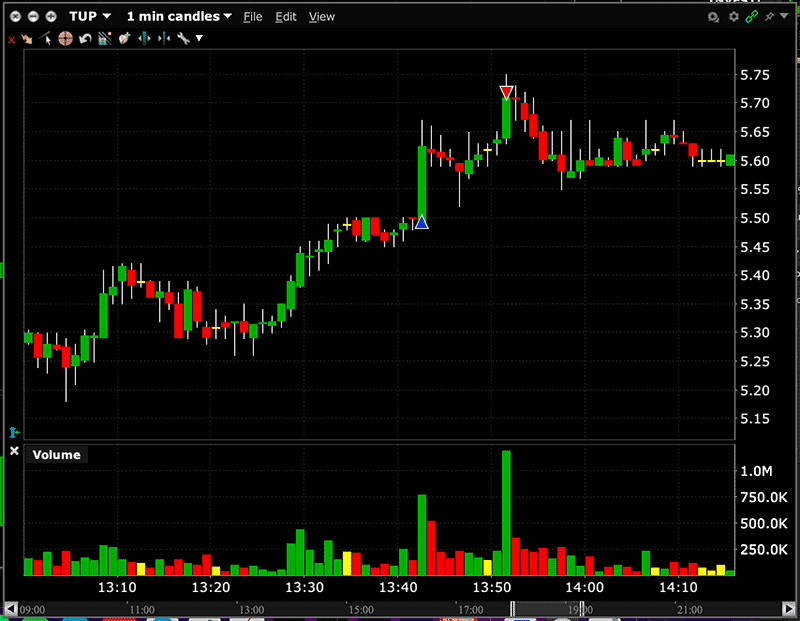Image resolution: width=800 pixels, height=621 pixels.
Task: Click the blue axis icon left of chart
Action: pyautogui.click(x=14, y=433)
